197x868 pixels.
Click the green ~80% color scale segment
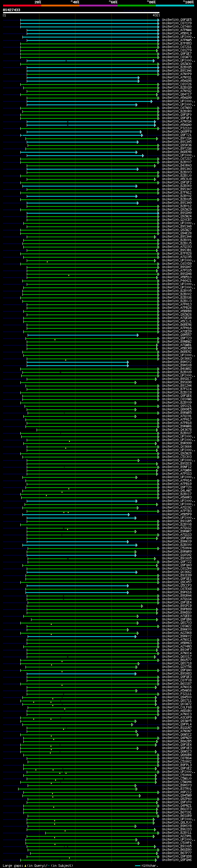coord(137,6)
